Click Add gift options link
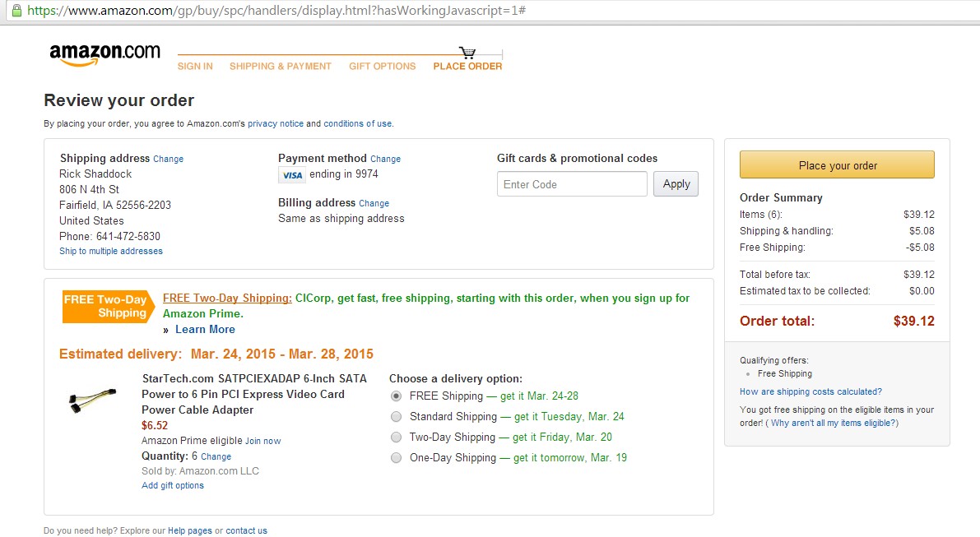This screenshot has width=980, height=537. 173,485
